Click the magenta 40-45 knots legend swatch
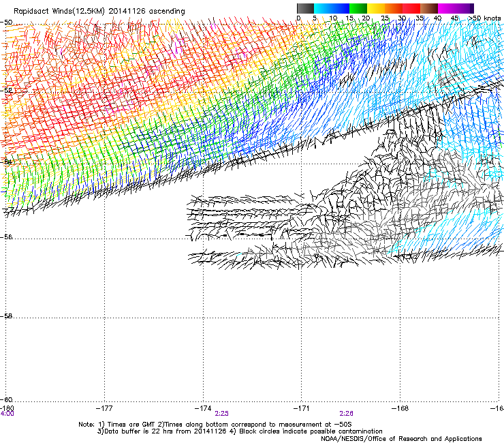Viewport: 504px width, 443px height. tap(447, 8)
